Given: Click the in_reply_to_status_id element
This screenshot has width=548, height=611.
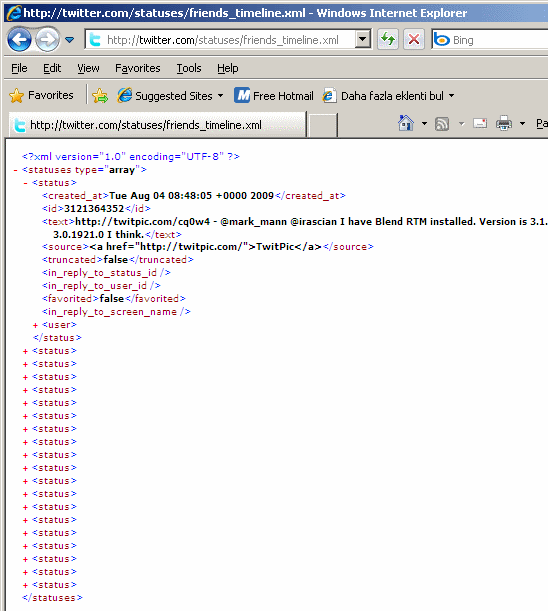Looking at the screenshot, I should pyautogui.click(x=106, y=273).
